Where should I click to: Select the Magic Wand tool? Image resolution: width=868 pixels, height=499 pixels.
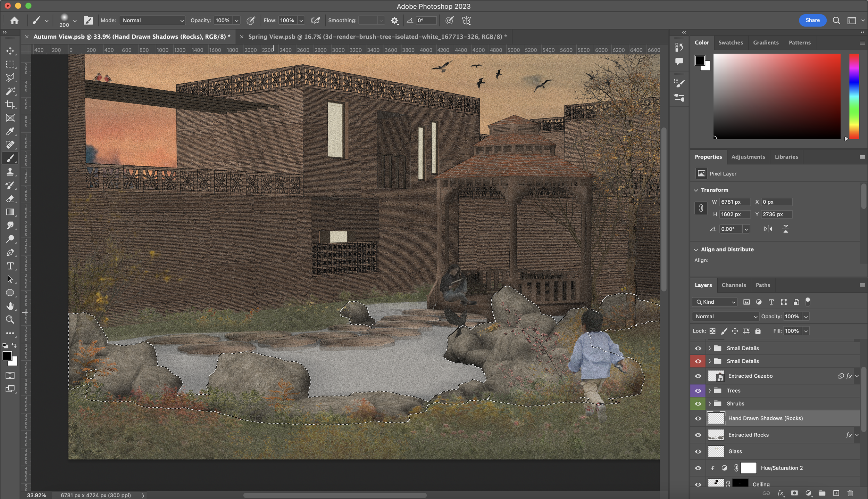click(10, 91)
